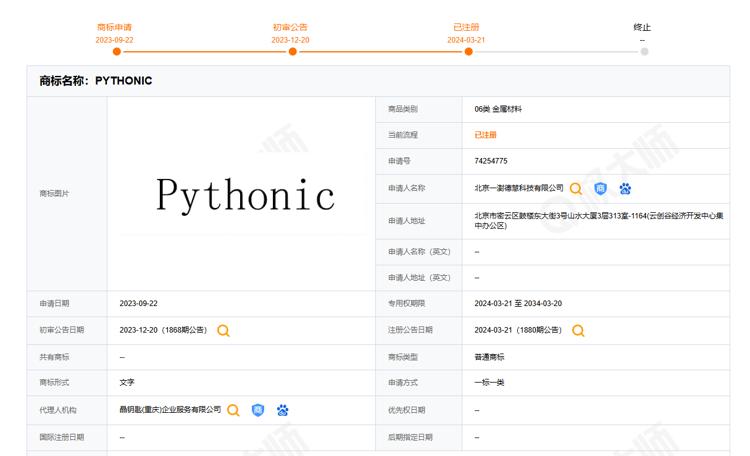Image resolution: width=750 pixels, height=456 pixels.
Task: Click the applicant address text
Action: click(598, 221)
